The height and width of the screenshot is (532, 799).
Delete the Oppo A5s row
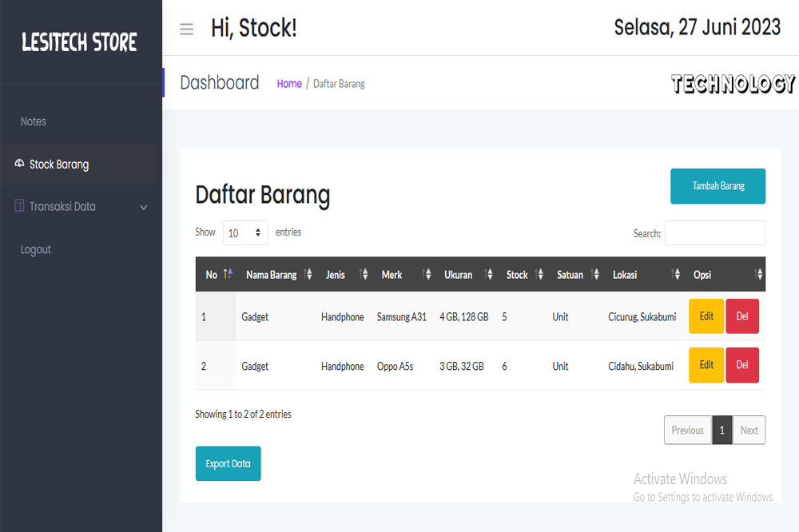(742, 365)
